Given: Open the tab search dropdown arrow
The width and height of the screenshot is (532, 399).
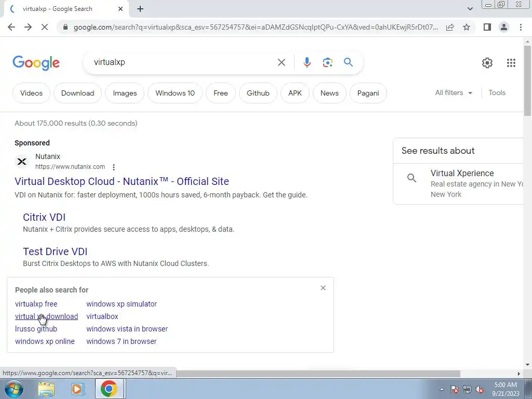Looking at the screenshot, I should point(470,9).
